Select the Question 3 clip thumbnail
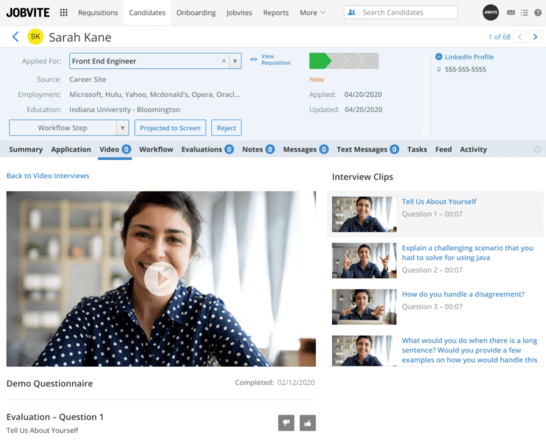 (364, 307)
